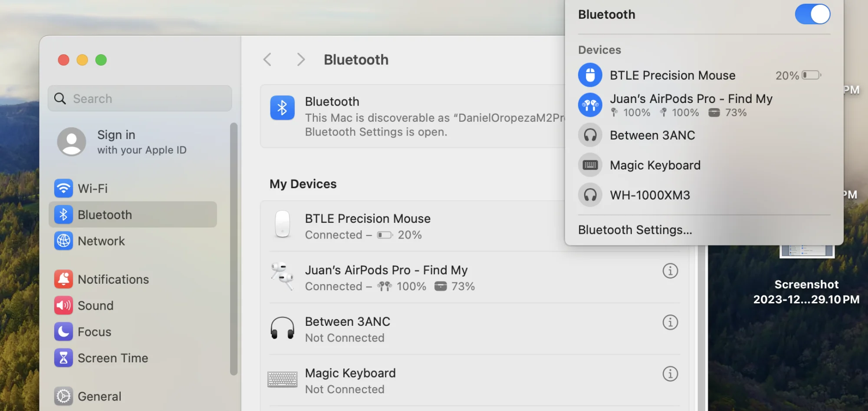This screenshot has height=411, width=868.
Task: Open Bluetooth Settings from the dropdown menu
Action: coord(635,230)
